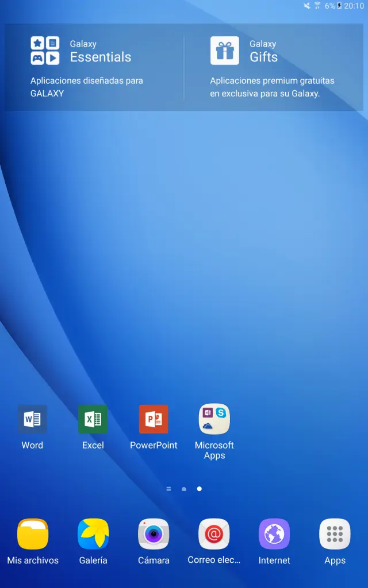Launch the Internet browser
The image size is (368, 588).
[x=274, y=535]
